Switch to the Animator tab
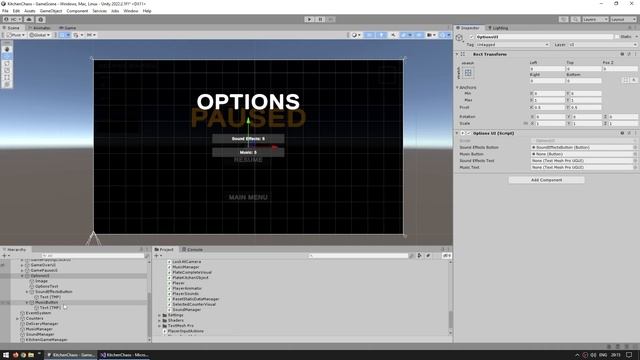The height and width of the screenshot is (360, 640). point(39,28)
